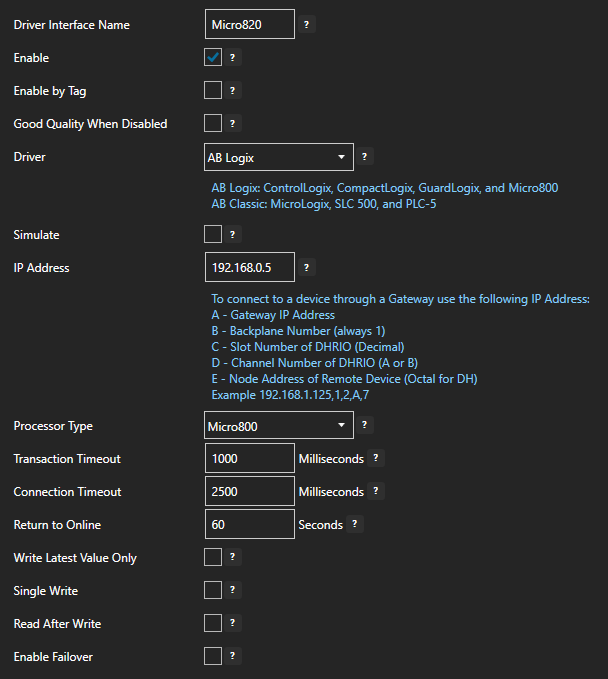Tick the Enable Failover checkbox
This screenshot has height=679, width=608.
click(x=213, y=656)
